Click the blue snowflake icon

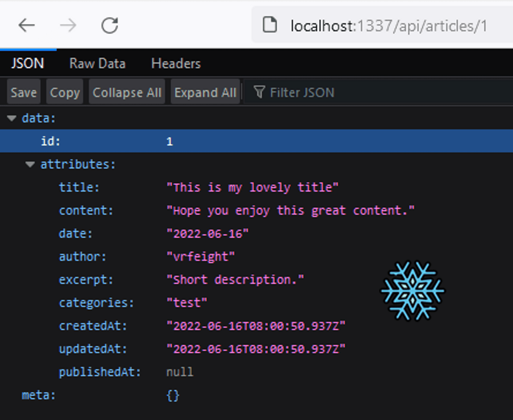click(412, 291)
